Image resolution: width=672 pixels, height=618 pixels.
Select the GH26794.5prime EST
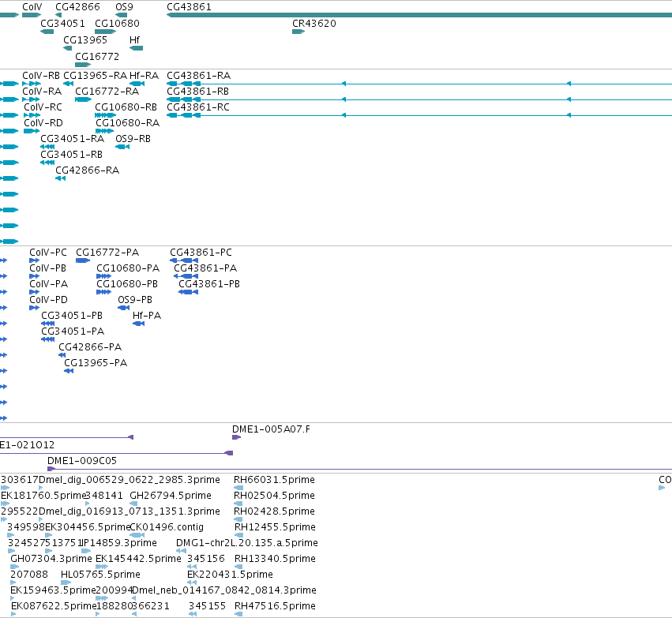(x=133, y=504)
